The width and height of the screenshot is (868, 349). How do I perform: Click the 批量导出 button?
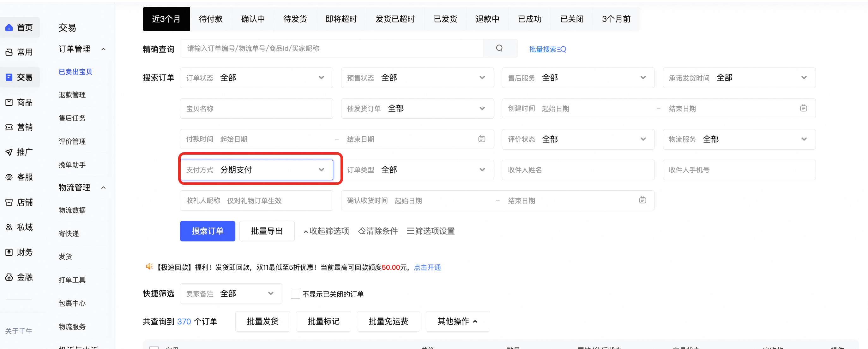(x=267, y=231)
